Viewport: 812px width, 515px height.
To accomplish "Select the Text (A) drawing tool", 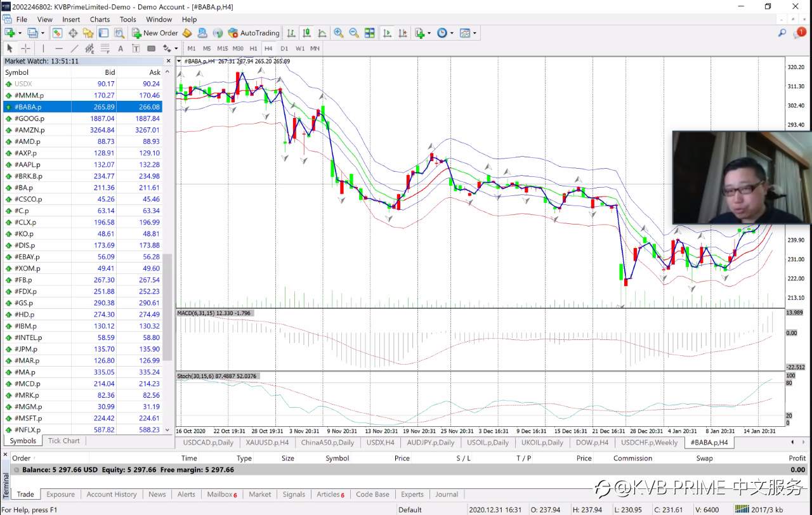I will [x=121, y=48].
